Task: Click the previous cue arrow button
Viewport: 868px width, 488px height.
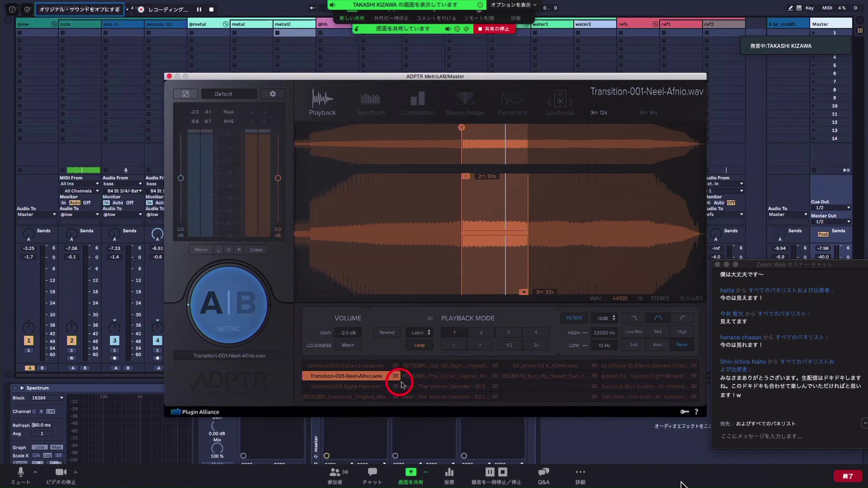Action: [x=453, y=345]
